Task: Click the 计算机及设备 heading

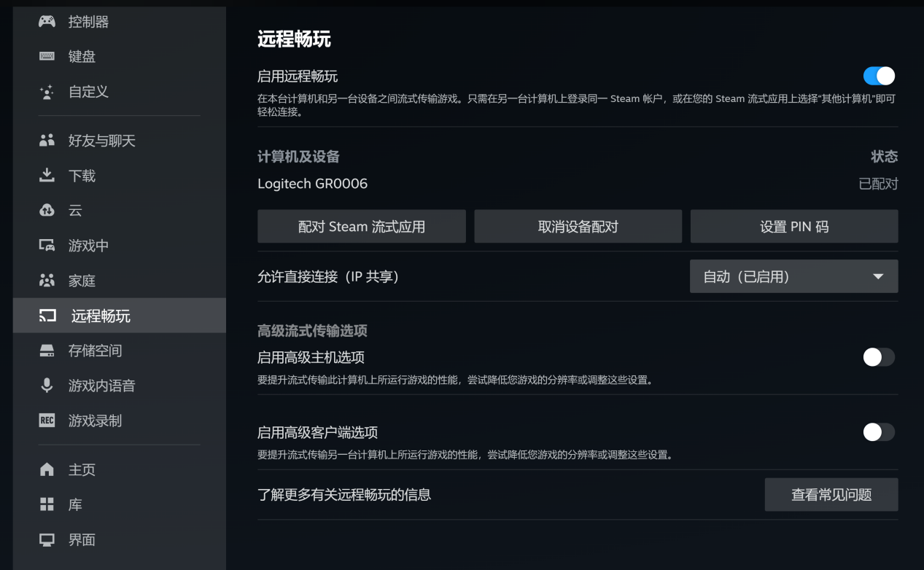Action: 298,157
